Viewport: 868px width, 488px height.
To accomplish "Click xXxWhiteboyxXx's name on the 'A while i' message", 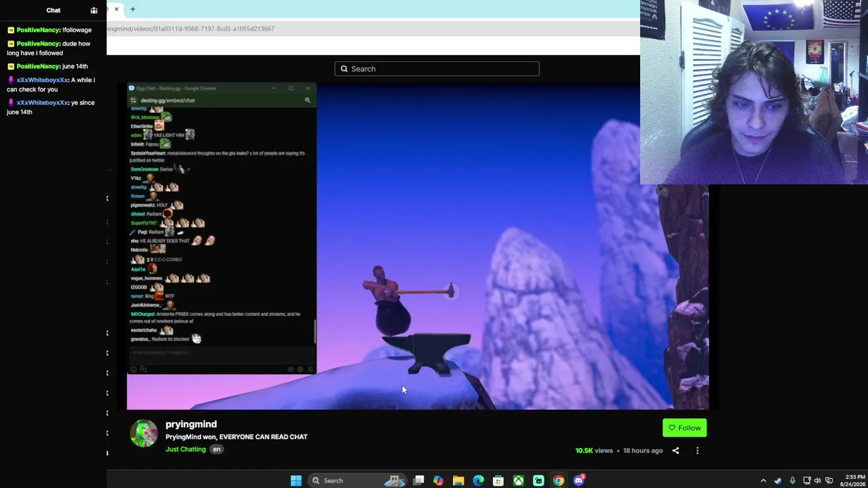I will (42, 80).
